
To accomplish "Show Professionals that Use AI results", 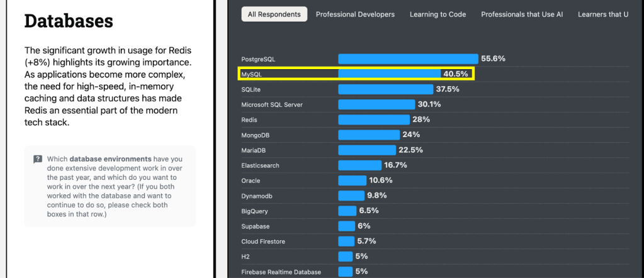I will click(x=522, y=14).
